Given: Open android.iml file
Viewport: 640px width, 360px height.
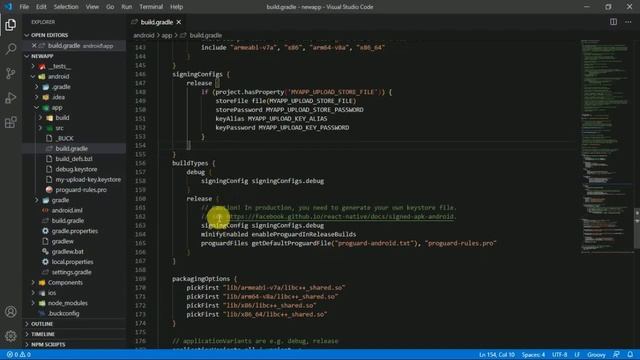Looking at the screenshot, I should click(x=74, y=210).
